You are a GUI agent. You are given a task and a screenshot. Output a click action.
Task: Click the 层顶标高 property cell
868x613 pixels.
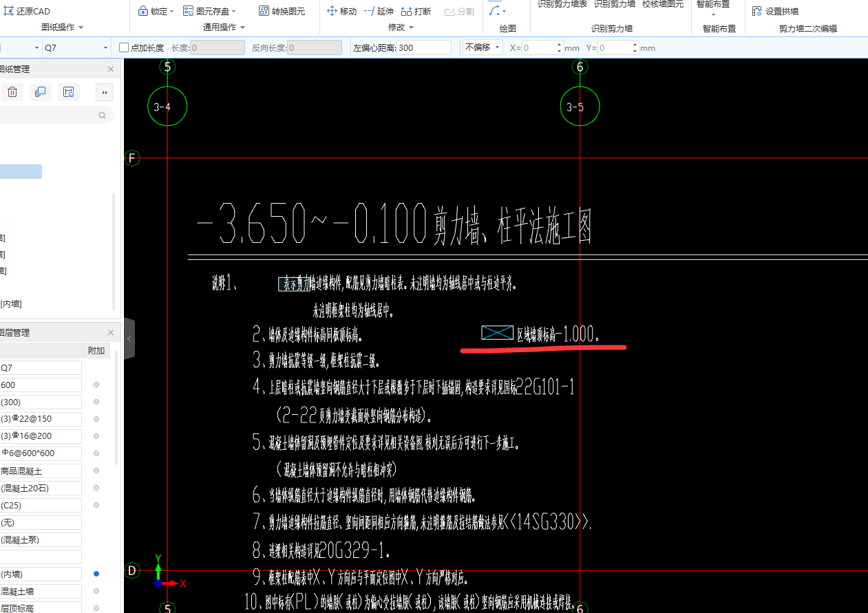pos(41,608)
